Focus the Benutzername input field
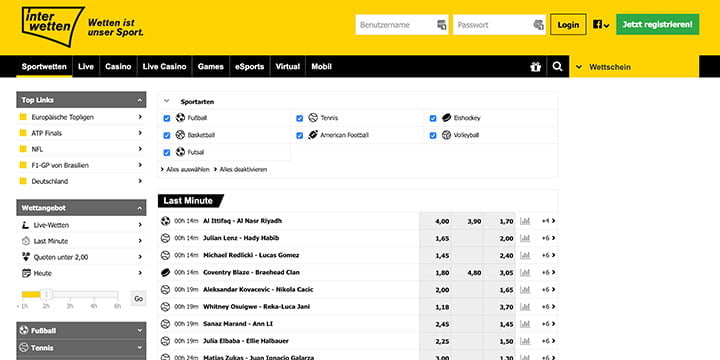720x360 pixels. tap(402, 25)
